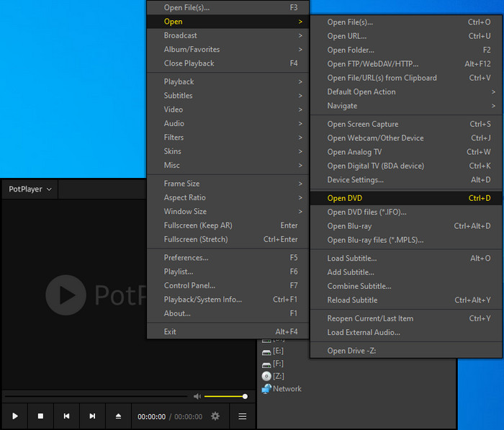This screenshot has height=430, width=504.
Task: Open the PotPlayer title dropdown
Action: (x=30, y=189)
